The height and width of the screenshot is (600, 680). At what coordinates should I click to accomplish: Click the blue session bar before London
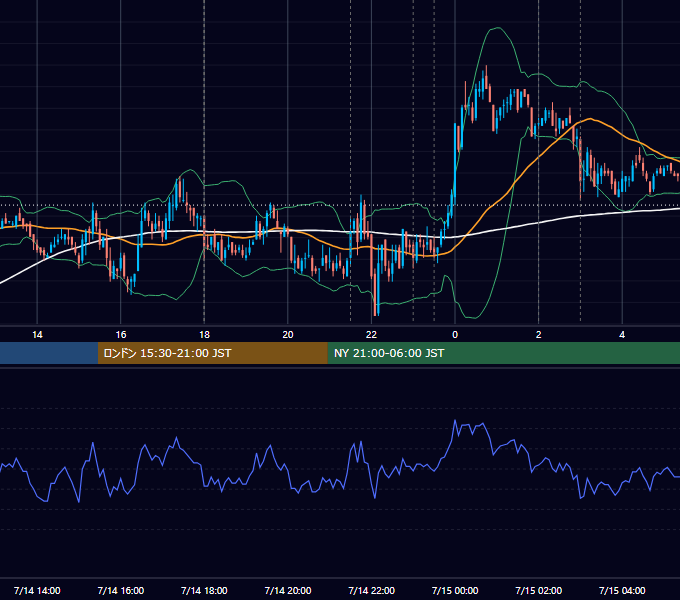[x=49, y=353]
